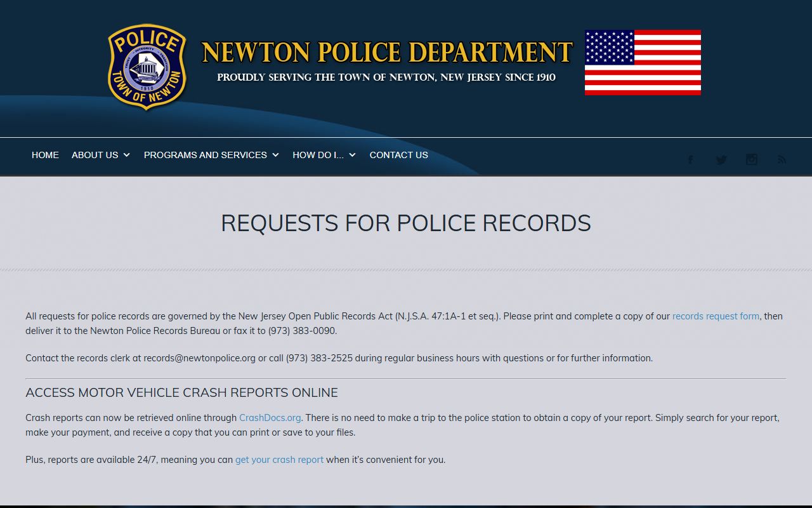Click the phone number (973) 383-2525

click(319, 358)
